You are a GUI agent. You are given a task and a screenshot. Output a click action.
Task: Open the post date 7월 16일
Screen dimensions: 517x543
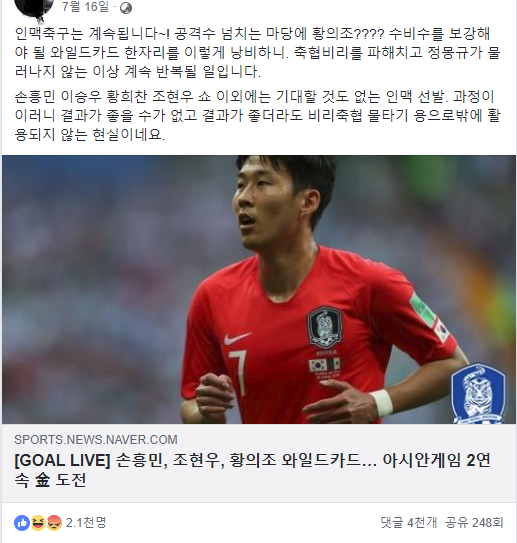[85, 6]
